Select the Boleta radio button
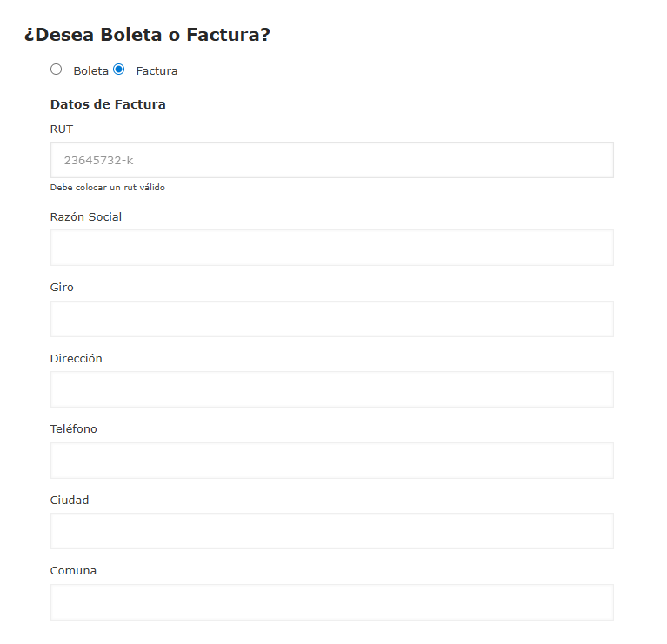Image resolution: width=667 pixels, height=644 pixels. click(x=57, y=70)
